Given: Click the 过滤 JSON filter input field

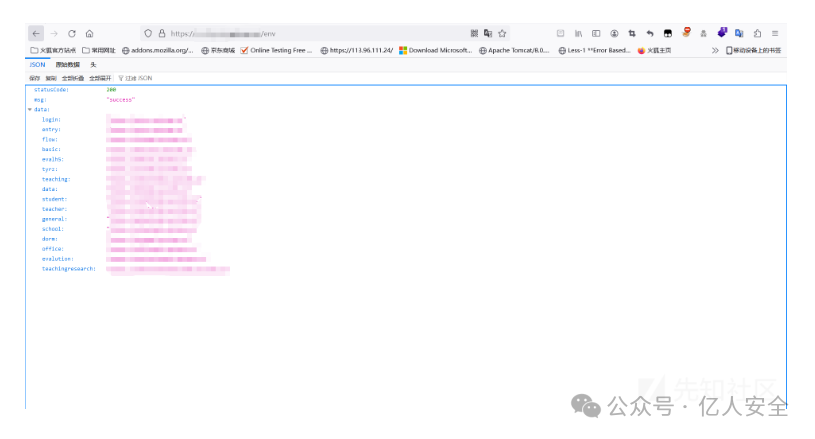Looking at the screenshot, I should click(140, 77).
